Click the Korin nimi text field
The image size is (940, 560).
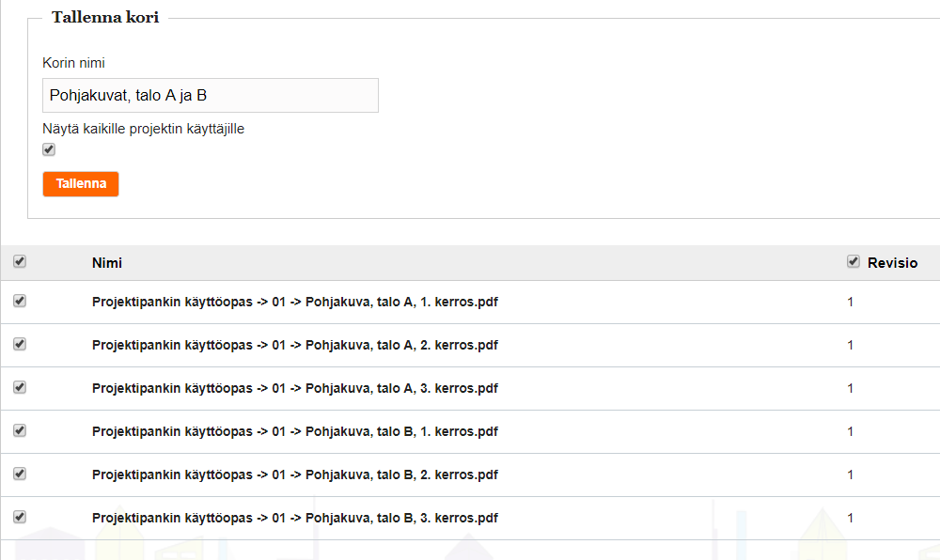(x=210, y=95)
